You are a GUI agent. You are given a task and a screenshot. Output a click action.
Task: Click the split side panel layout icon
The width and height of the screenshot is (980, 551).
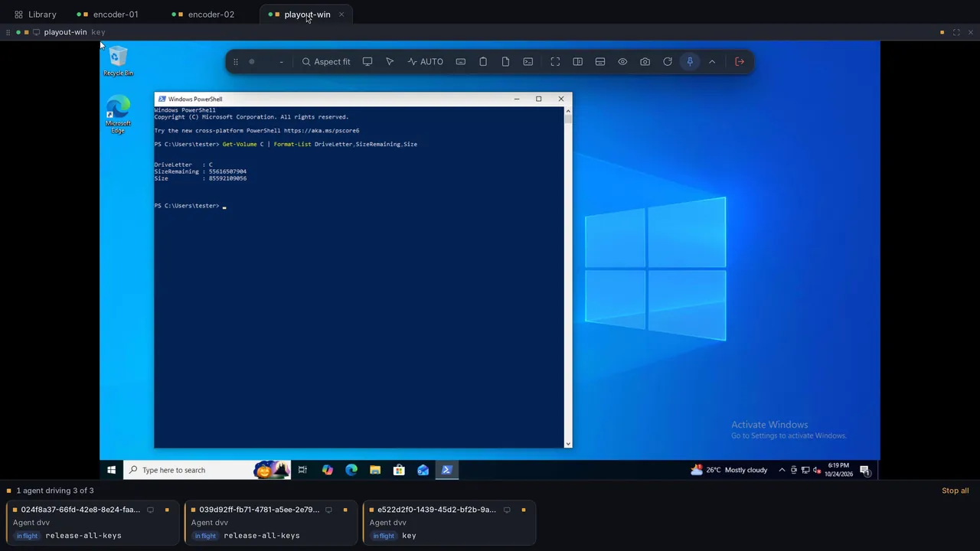pyautogui.click(x=578, y=62)
